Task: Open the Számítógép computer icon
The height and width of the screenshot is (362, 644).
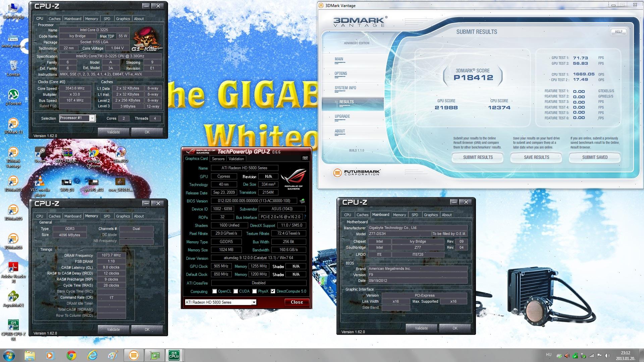Action: (13, 11)
